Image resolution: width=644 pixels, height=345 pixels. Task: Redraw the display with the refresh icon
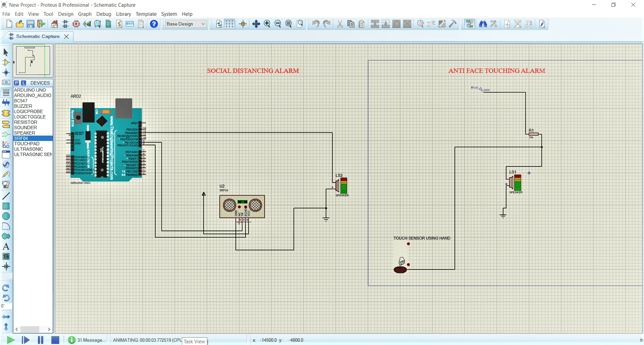click(x=219, y=24)
